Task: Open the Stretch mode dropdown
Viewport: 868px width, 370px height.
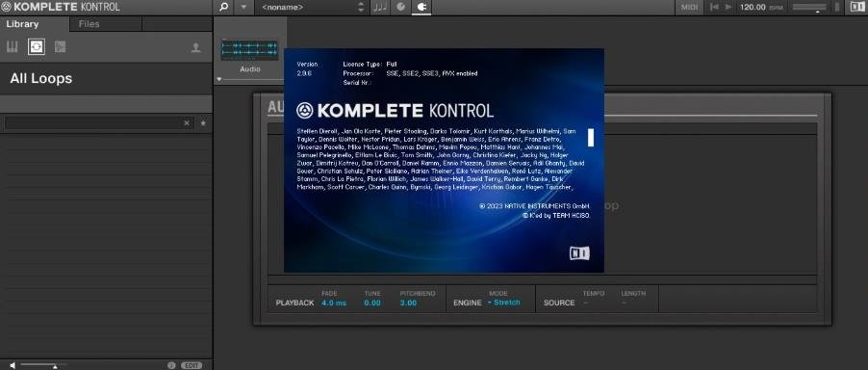Action: (x=503, y=303)
